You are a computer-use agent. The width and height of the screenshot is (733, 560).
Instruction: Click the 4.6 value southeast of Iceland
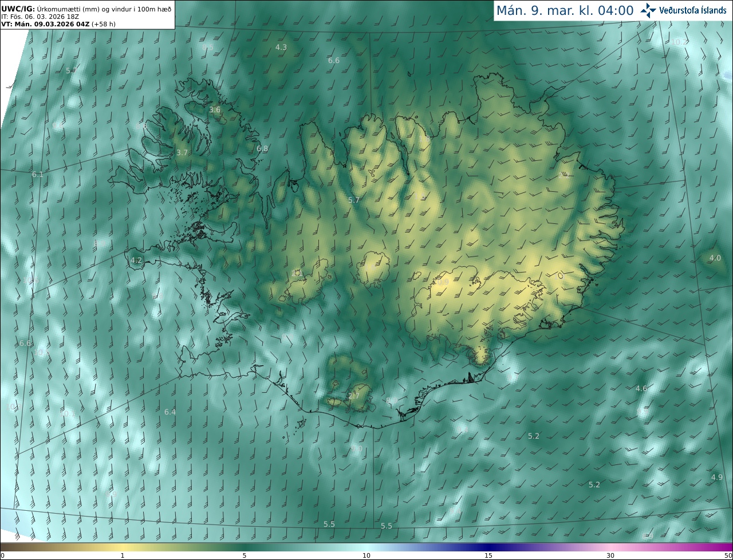641,388
